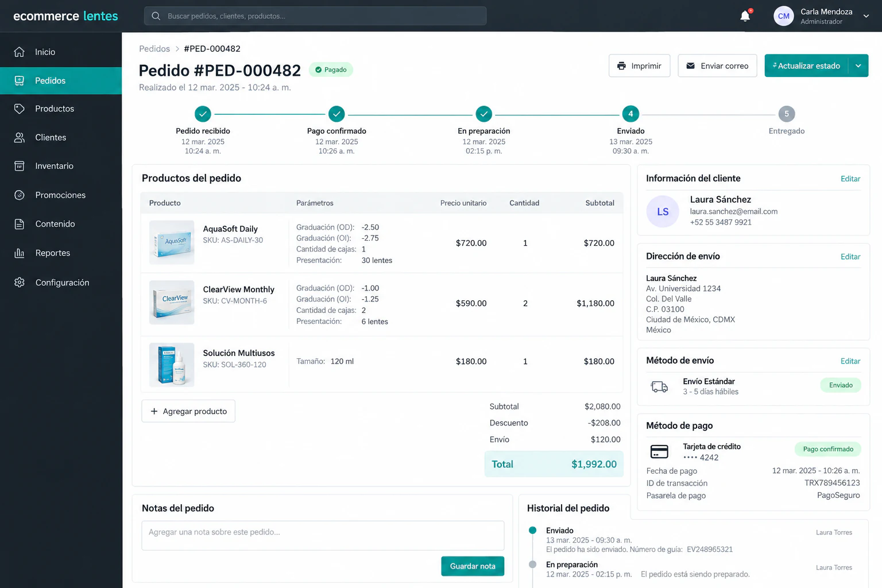Click the Clientes people icon

(20, 137)
